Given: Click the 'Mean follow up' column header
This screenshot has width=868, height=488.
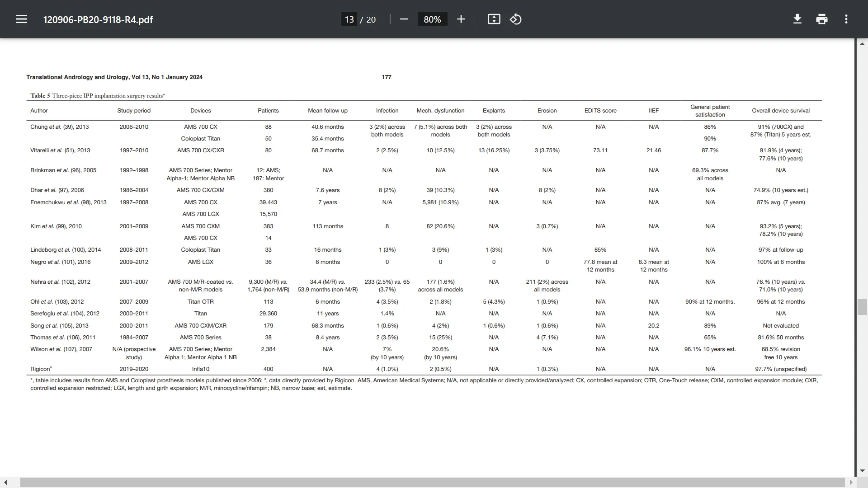Looking at the screenshot, I should 328,111.
